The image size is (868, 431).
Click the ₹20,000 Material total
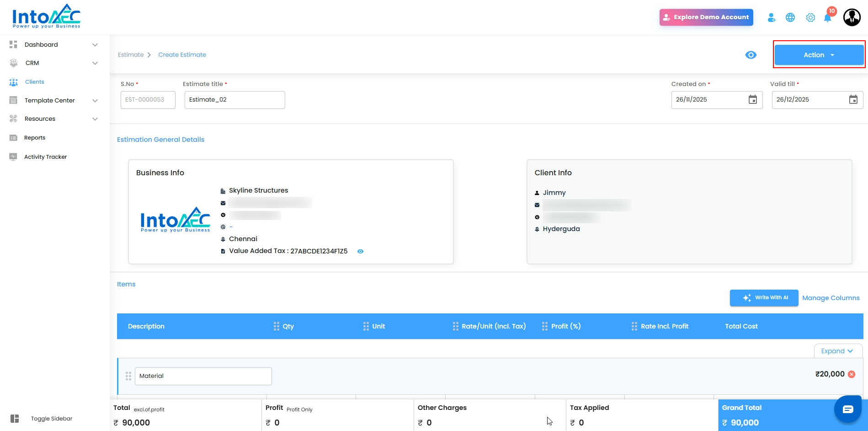830,374
